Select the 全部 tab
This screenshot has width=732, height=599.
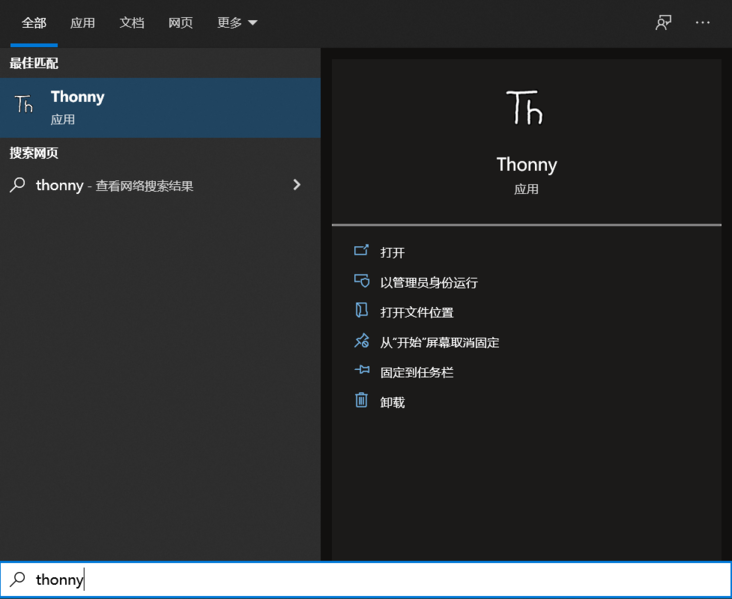pyautogui.click(x=34, y=22)
